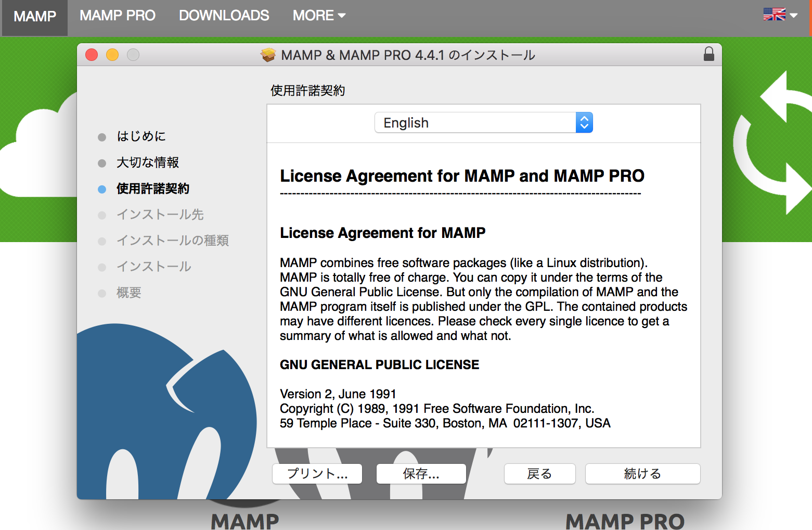The image size is (812, 530).
Task: Click the lock icon in installer title bar
Action: pyautogui.click(x=708, y=54)
